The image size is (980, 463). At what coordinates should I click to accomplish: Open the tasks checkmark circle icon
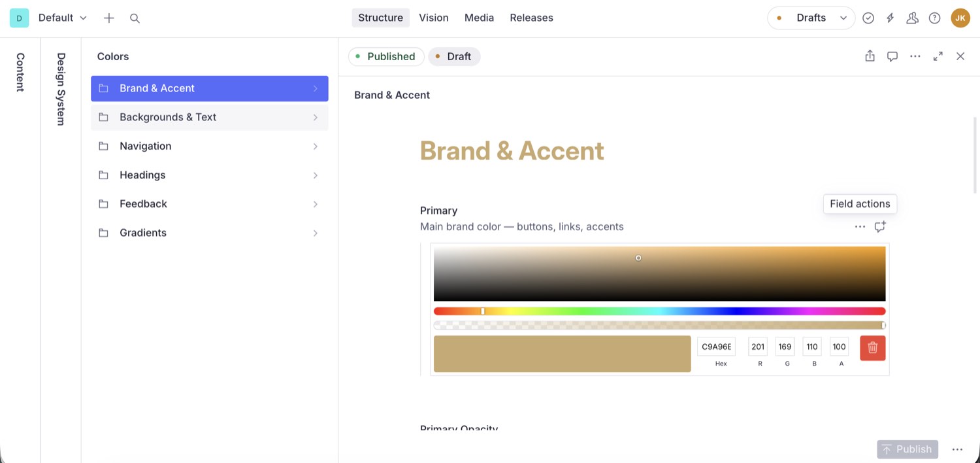[x=868, y=18]
